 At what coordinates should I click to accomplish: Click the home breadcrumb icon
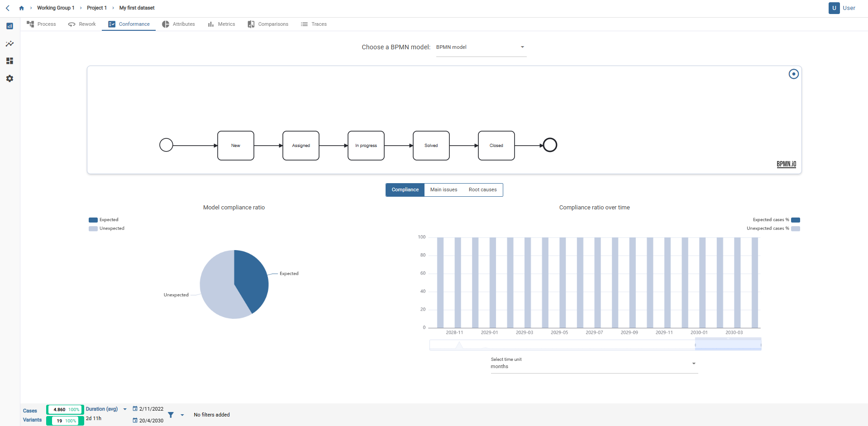(21, 8)
